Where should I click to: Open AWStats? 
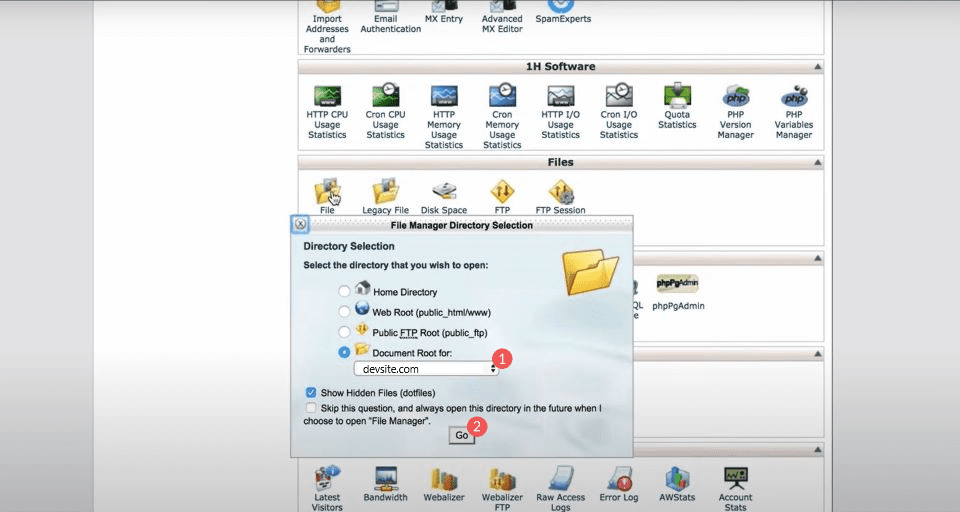677,484
